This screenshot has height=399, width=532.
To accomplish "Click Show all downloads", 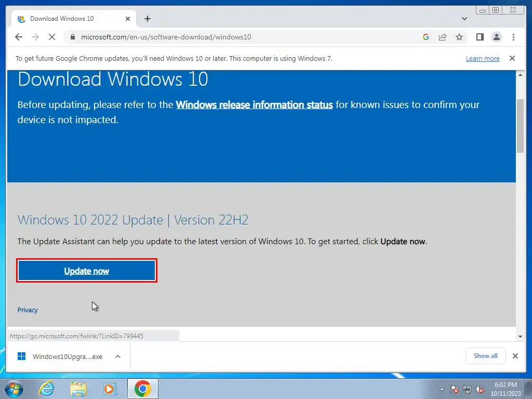I will 486,355.
